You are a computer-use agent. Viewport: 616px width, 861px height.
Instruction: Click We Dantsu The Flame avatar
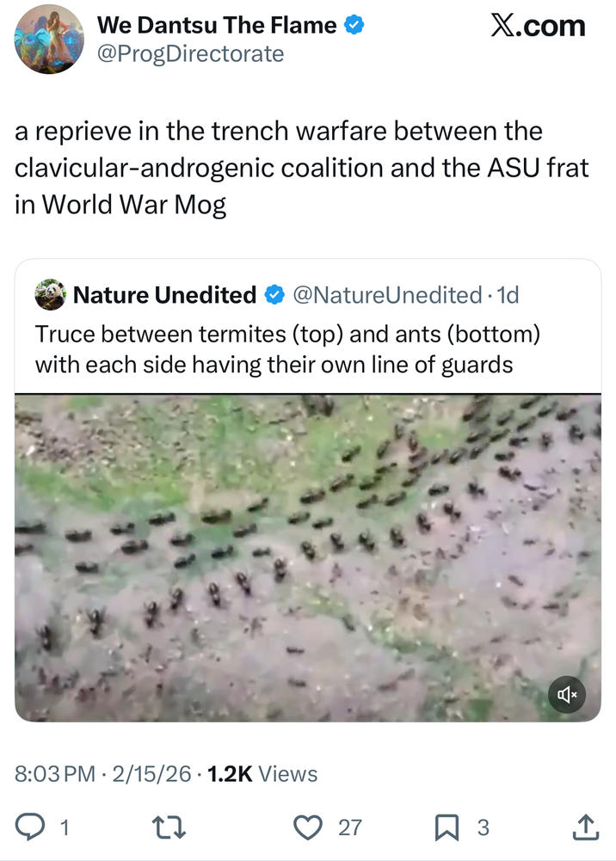coord(49,39)
